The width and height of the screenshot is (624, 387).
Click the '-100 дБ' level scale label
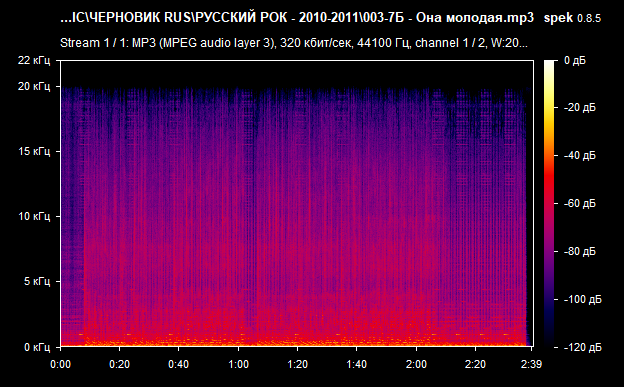pos(583,299)
